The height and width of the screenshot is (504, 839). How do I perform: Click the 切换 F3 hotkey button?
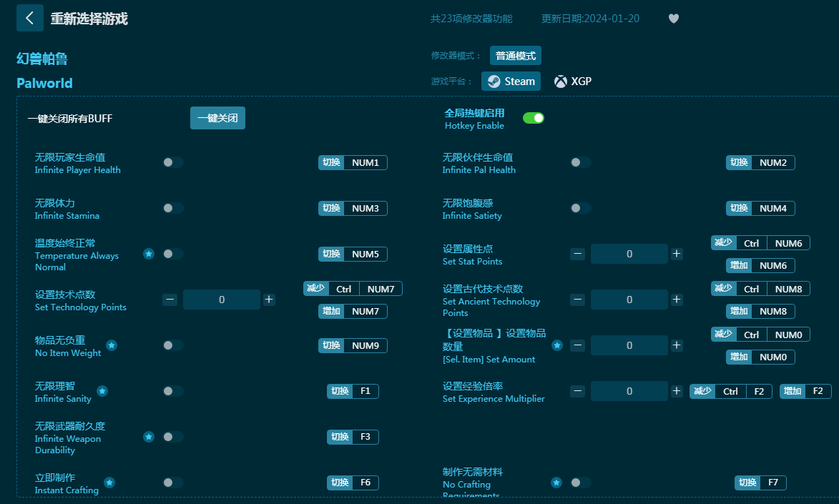pyautogui.click(x=353, y=437)
